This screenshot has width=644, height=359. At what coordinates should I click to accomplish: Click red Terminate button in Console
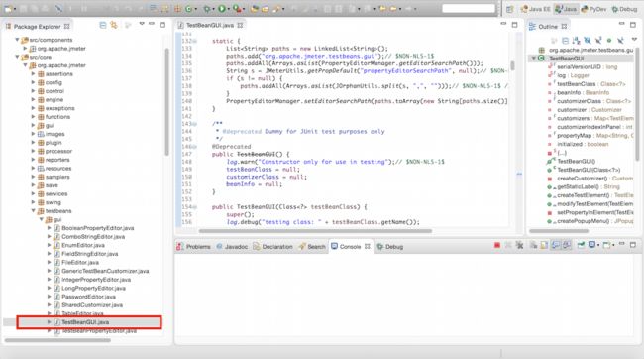pos(497,245)
